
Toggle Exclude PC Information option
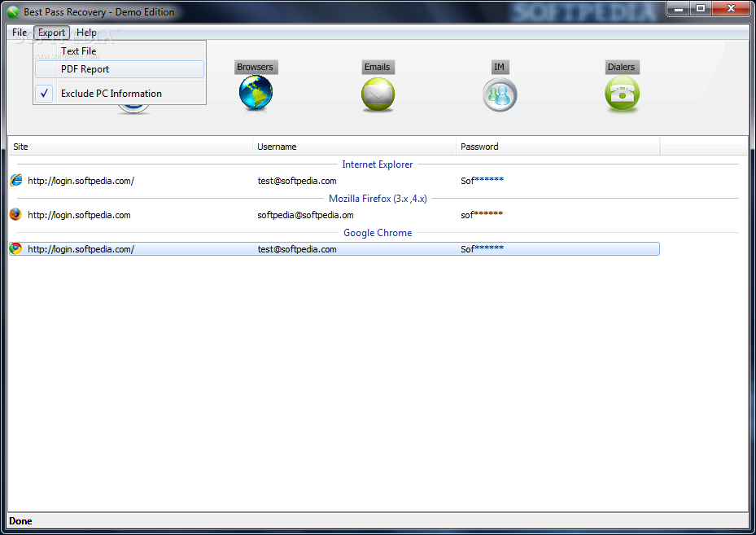click(120, 94)
